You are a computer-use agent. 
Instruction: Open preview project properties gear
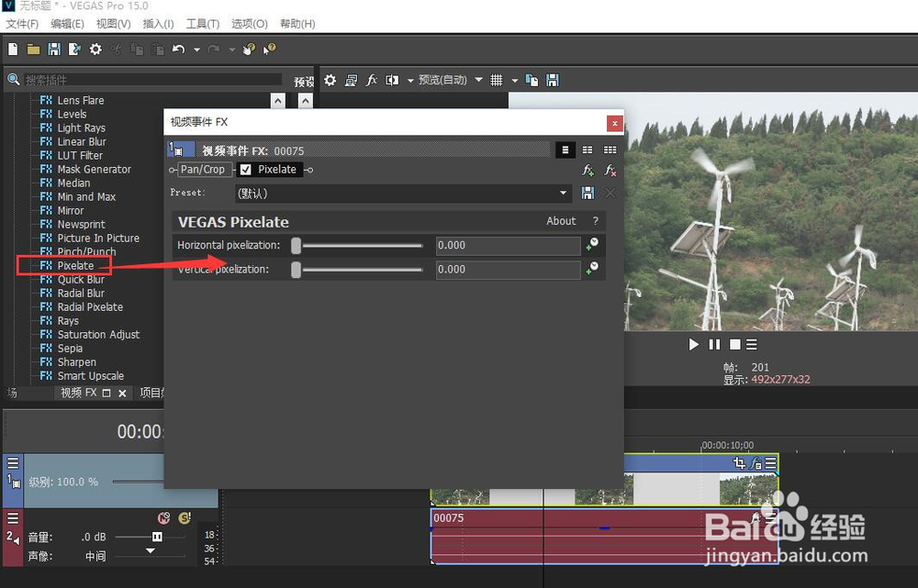pos(330,80)
